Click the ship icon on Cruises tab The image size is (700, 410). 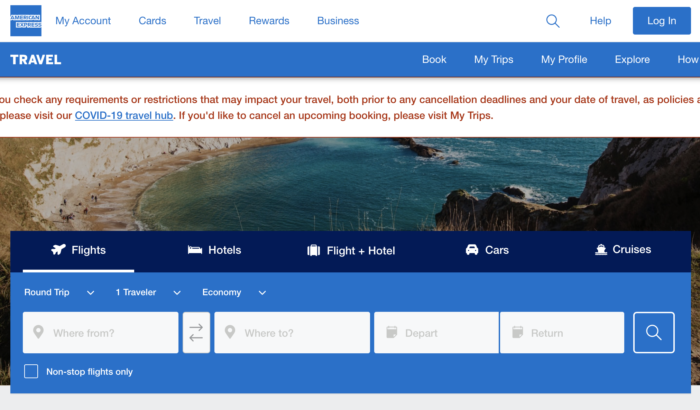tap(601, 250)
